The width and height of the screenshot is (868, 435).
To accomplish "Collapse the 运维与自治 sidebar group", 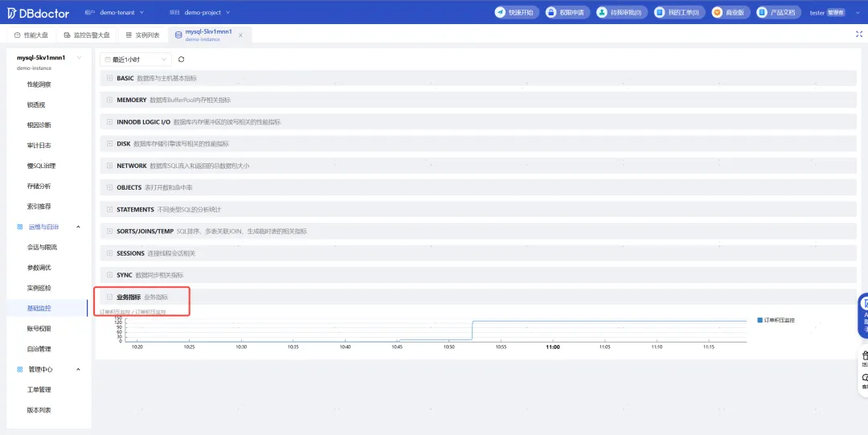I will click(x=78, y=227).
